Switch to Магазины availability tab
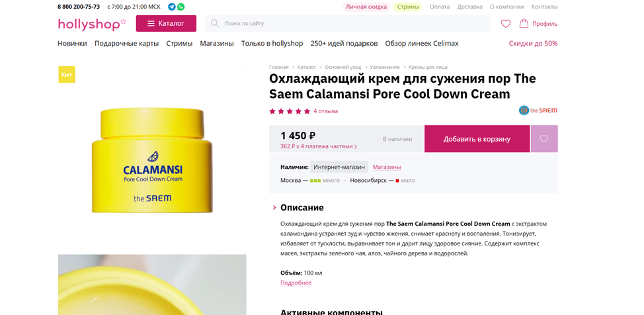The height and width of the screenshot is (315, 644). click(387, 167)
